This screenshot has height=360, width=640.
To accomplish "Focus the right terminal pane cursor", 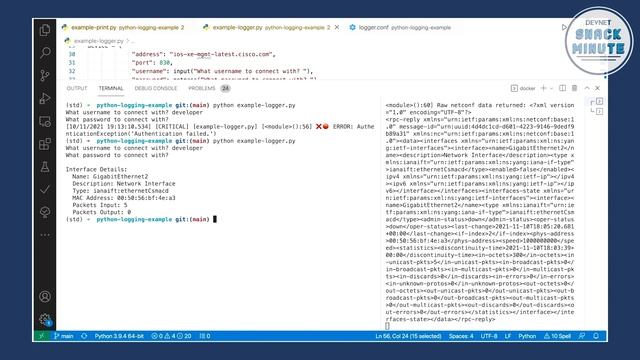I will [x=387, y=326].
